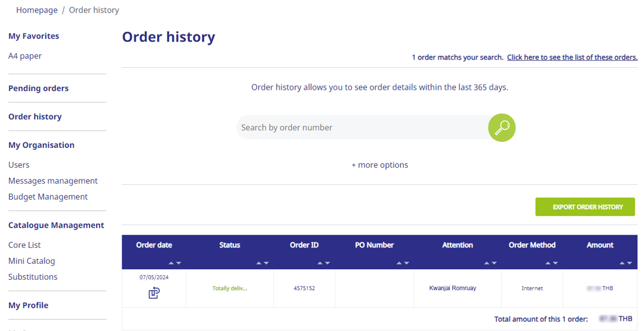Open the A4 paper favorites list
Screen dimensions: 644x331
click(x=25, y=56)
